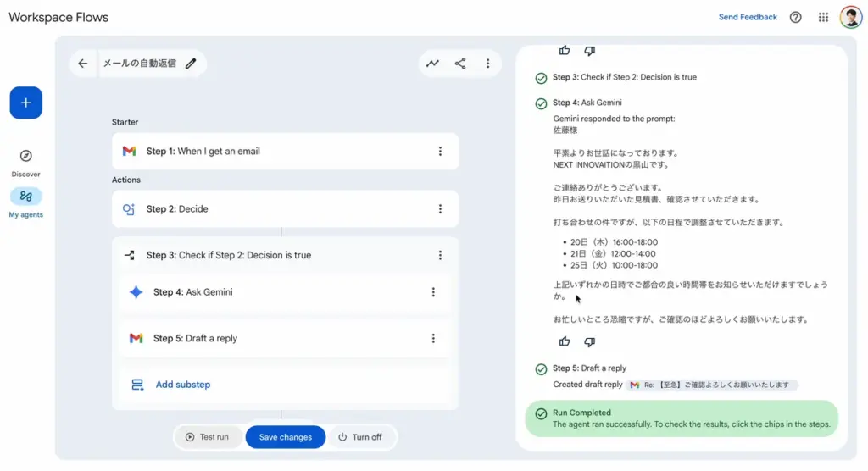Open the help question mark icon
The image size is (868, 471).
tap(795, 17)
